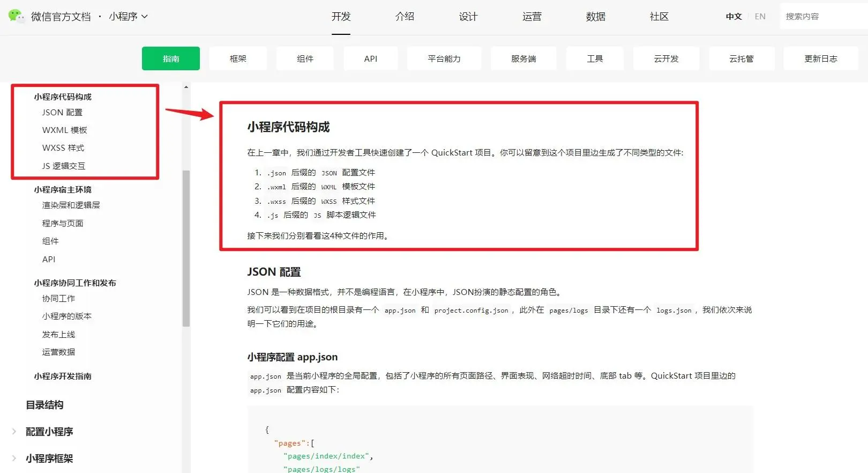The image size is (868, 473).
Task: Open JS 逻辑交互 sidebar link
Action: pyautogui.click(x=64, y=166)
